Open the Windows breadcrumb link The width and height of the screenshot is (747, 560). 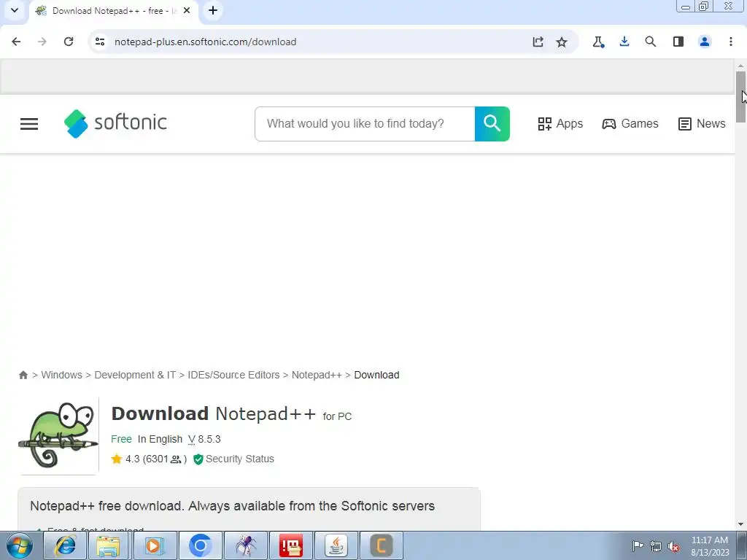[x=61, y=376]
